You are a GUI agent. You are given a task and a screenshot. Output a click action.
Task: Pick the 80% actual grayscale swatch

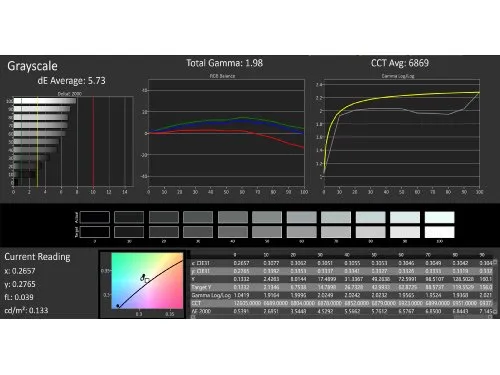[x=370, y=217]
